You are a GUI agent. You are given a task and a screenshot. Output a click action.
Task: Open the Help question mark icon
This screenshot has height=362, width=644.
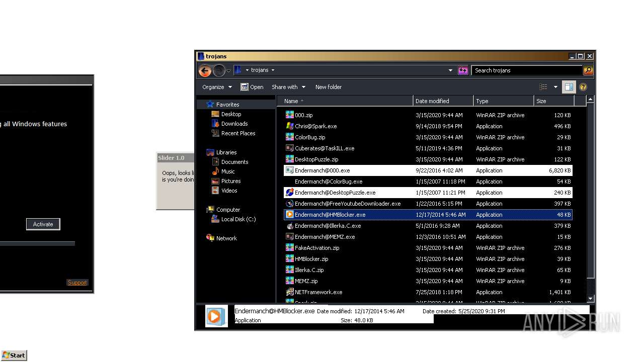tap(583, 87)
